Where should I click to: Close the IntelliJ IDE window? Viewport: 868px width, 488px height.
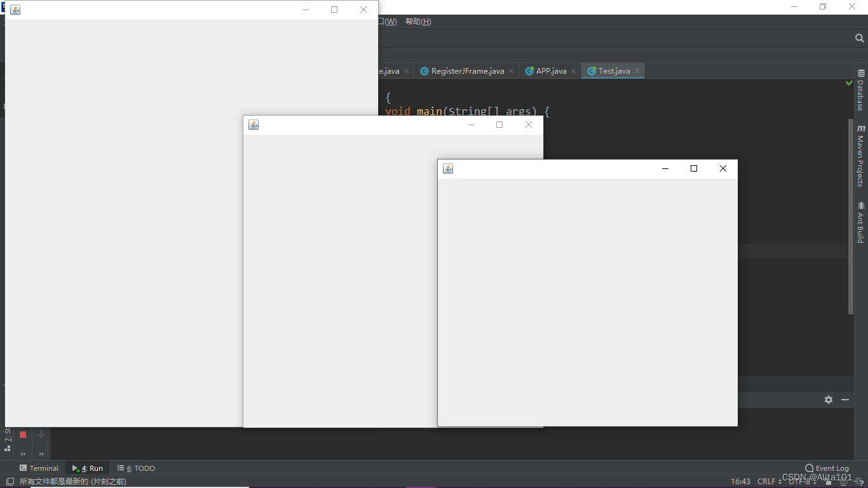(x=852, y=7)
